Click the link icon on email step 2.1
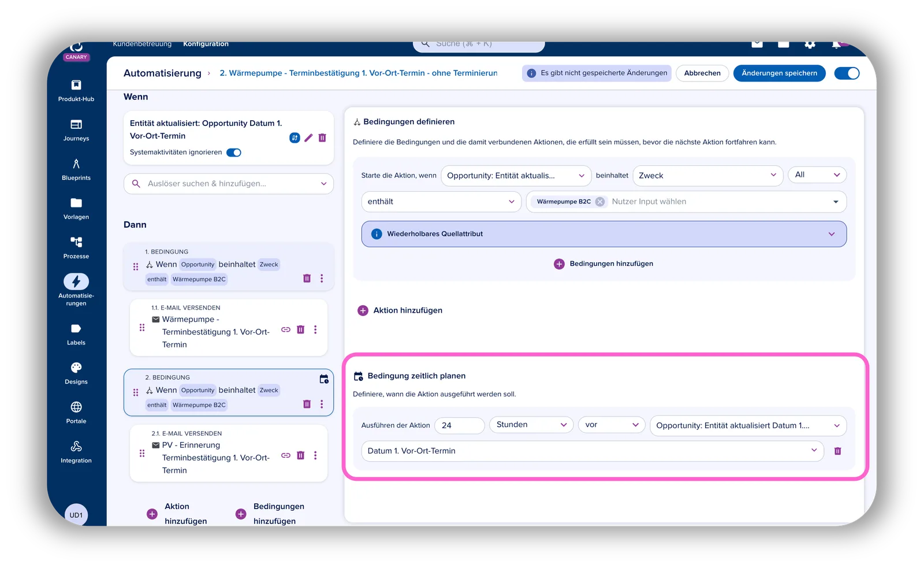Viewport: 924px width, 568px height. pyautogui.click(x=285, y=455)
